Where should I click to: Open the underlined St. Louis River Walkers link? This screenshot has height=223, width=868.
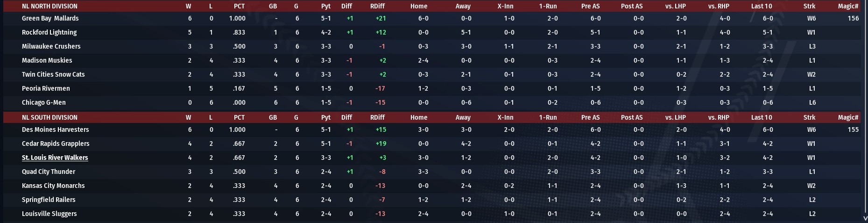55,158
